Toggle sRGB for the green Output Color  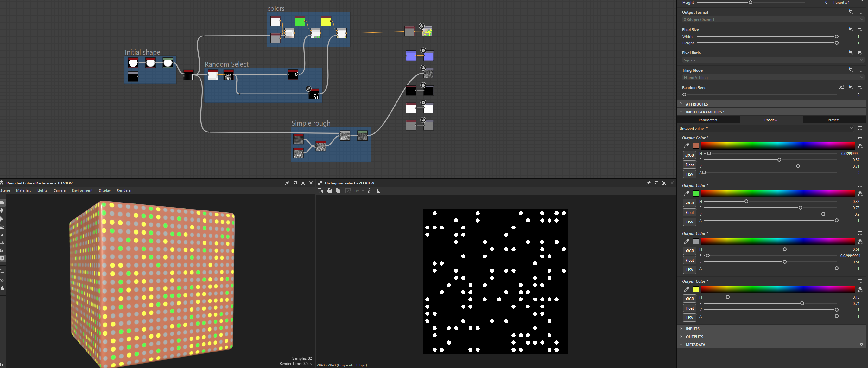pyautogui.click(x=689, y=203)
